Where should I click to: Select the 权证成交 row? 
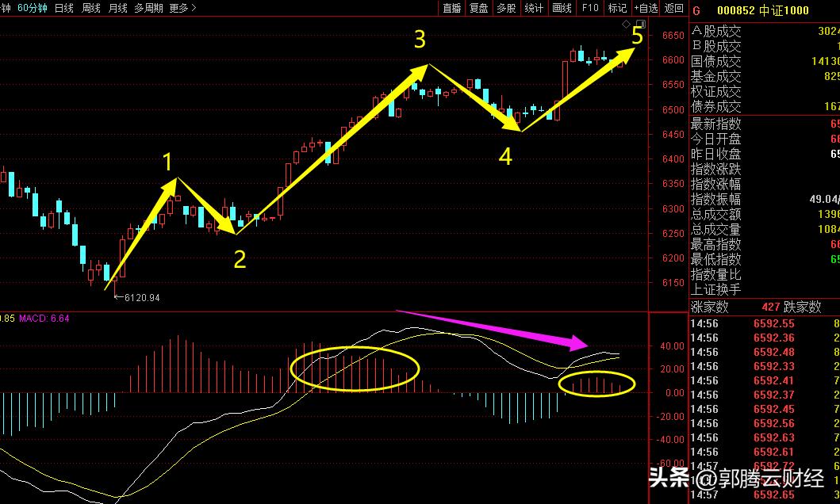[x=765, y=91]
